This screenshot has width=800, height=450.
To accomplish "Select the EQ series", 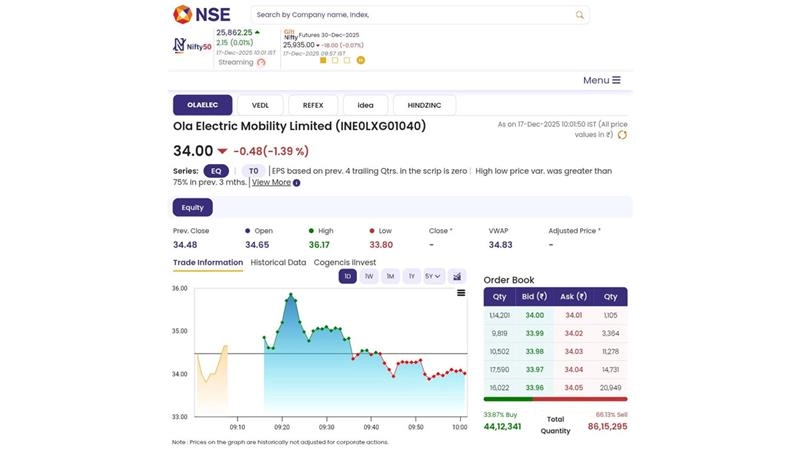I will [x=217, y=171].
